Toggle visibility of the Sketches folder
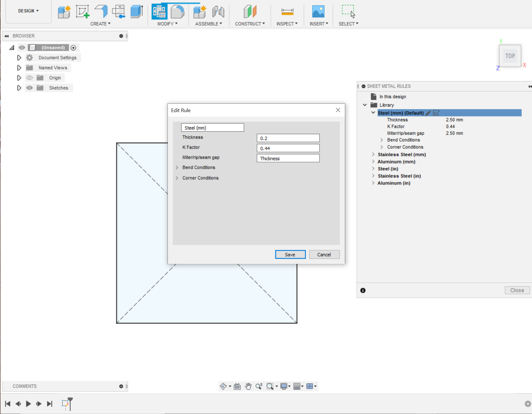This screenshot has height=414, width=532. 29,88
